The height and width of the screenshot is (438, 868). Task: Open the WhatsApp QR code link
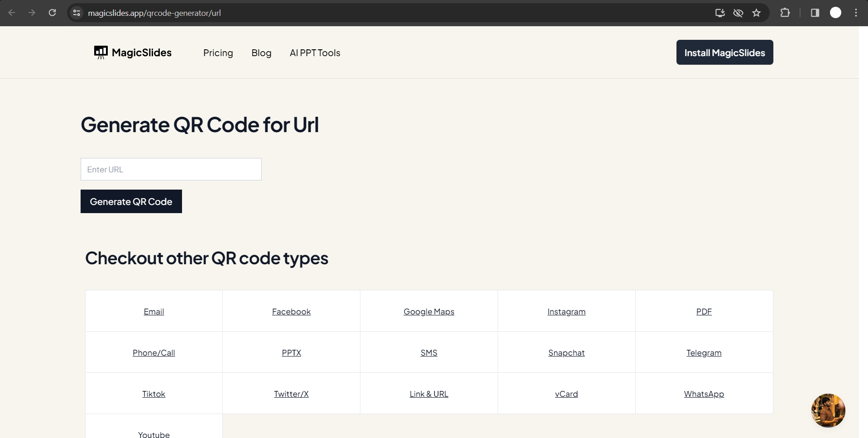(704, 394)
